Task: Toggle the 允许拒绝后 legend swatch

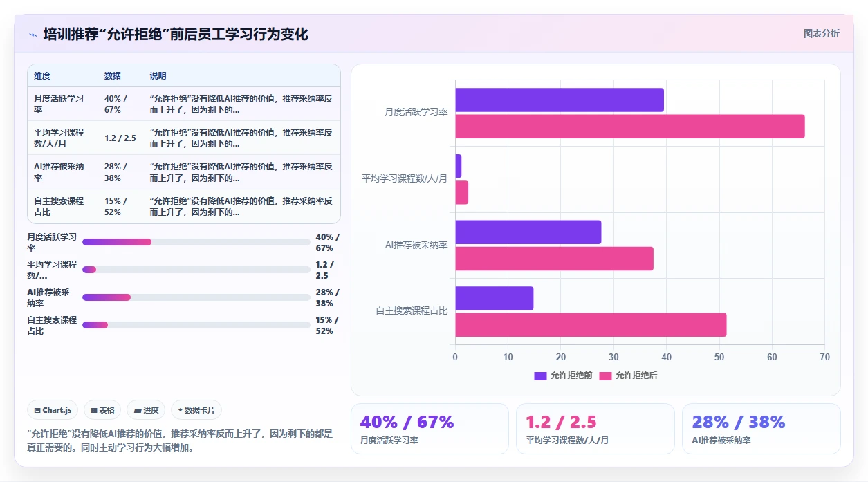Action: [x=605, y=376]
